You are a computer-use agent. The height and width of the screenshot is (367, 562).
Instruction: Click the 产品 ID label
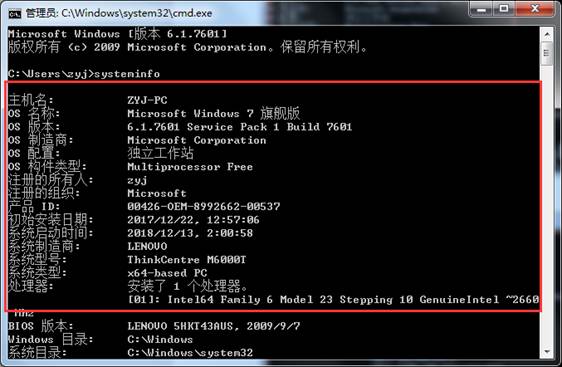(34, 206)
